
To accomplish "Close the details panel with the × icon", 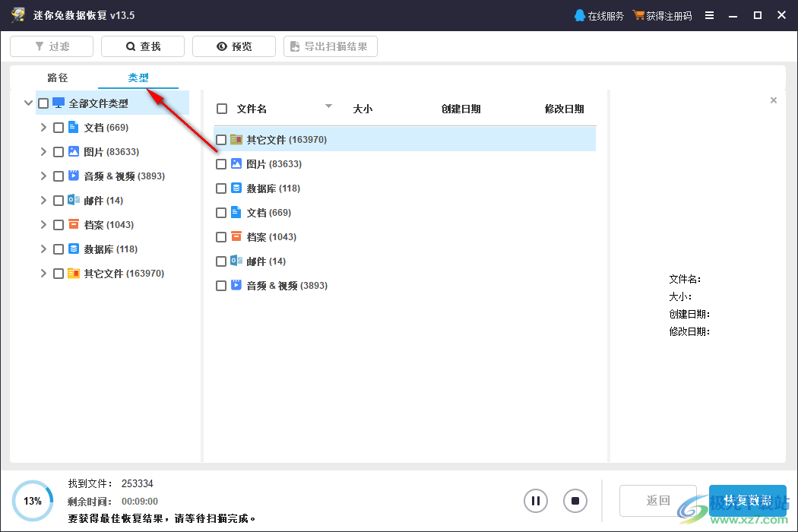I will pos(773,100).
